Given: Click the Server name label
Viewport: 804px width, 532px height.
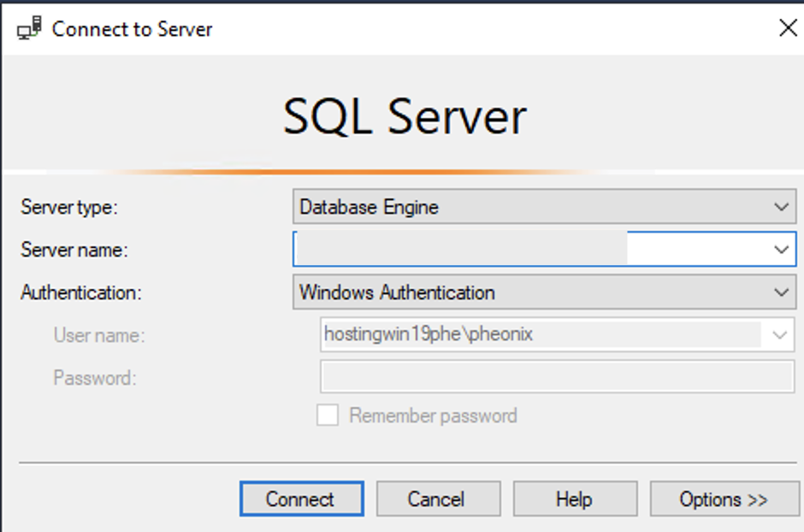Looking at the screenshot, I should 74,250.
